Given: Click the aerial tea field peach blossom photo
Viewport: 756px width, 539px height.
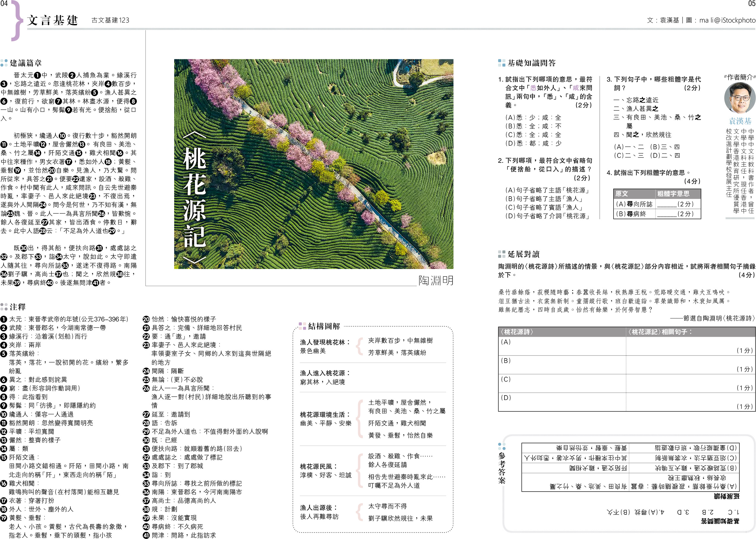Looking at the screenshot, I should pyautogui.click(x=314, y=164).
